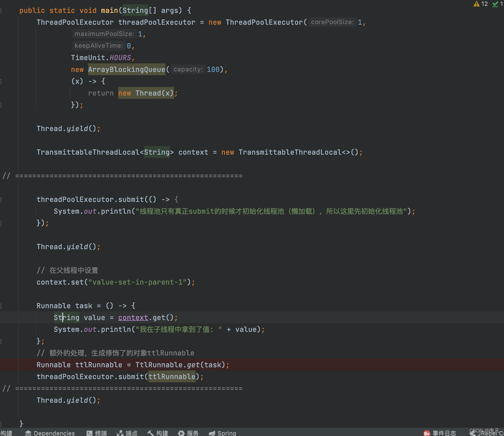Viewport: 504px width, 436px height.
Task: Click comment // 在父线程中设置
Action: point(67,270)
